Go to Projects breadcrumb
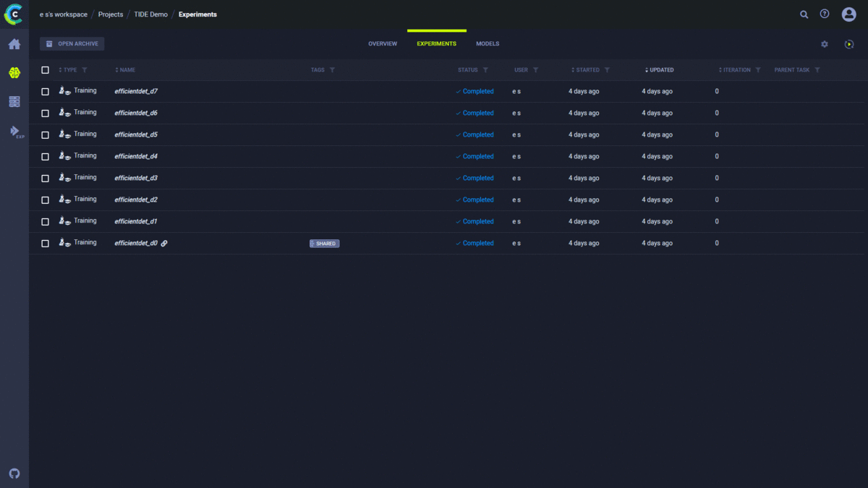The height and width of the screenshot is (488, 868). click(111, 14)
